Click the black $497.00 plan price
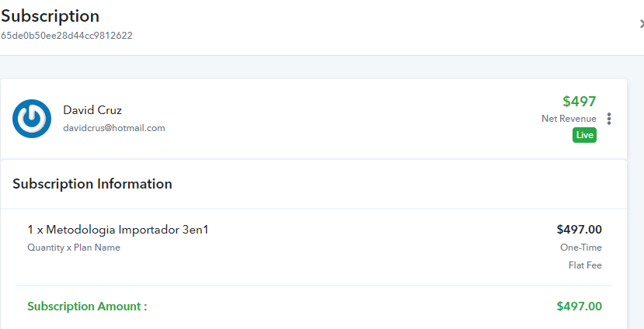This screenshot has width=644, height=329. (579, 230)
